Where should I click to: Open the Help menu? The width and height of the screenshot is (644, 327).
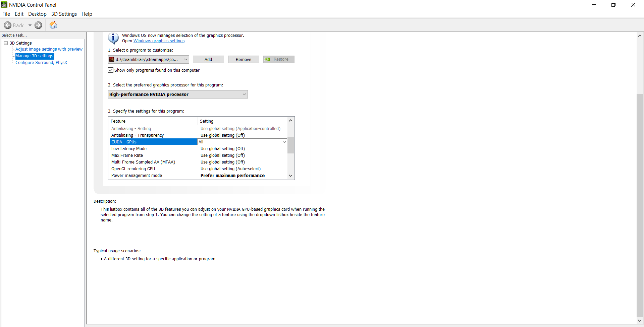(87, 14)
